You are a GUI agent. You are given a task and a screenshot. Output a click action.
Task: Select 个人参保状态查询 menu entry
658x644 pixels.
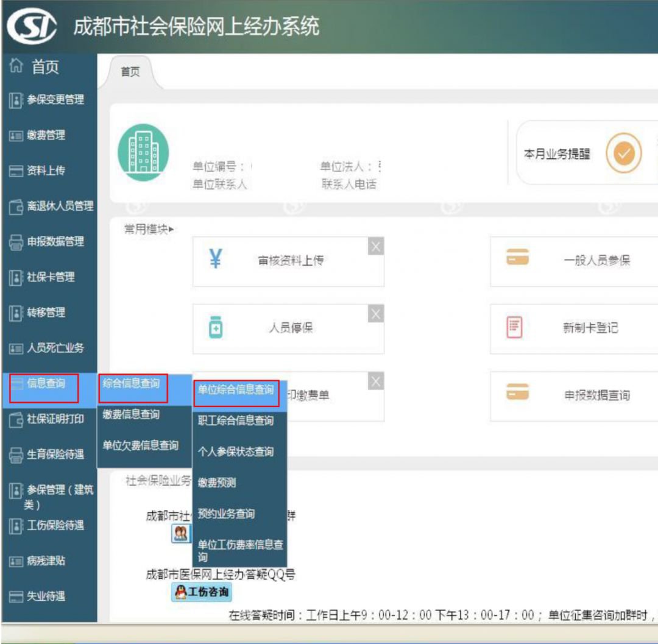click(x=236, y=452)
